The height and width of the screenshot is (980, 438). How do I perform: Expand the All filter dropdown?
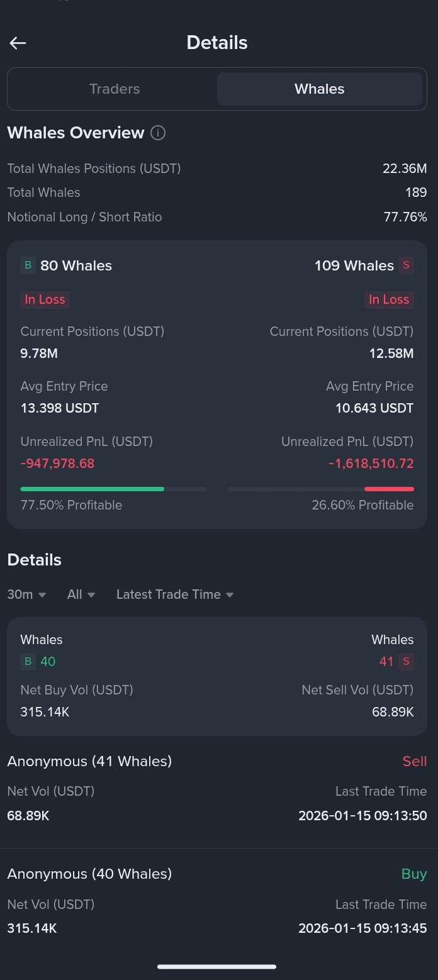[x=81, y=594]
